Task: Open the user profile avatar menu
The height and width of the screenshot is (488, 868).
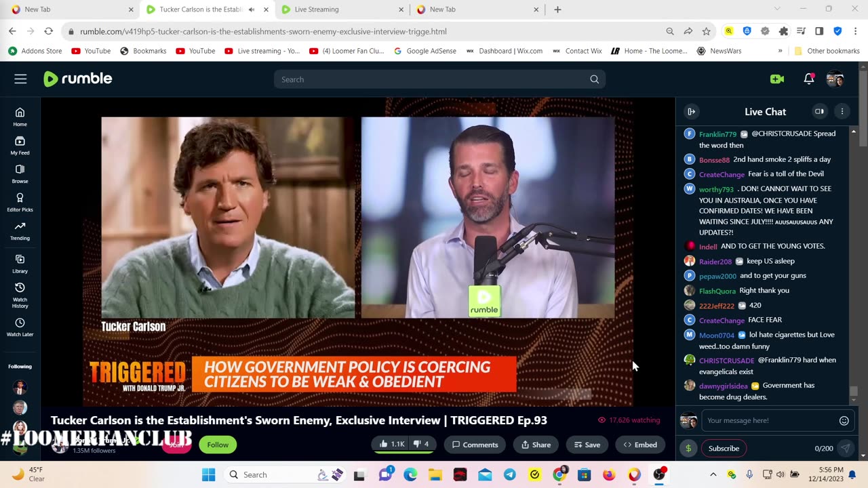Action: click(x=835, y=79)
